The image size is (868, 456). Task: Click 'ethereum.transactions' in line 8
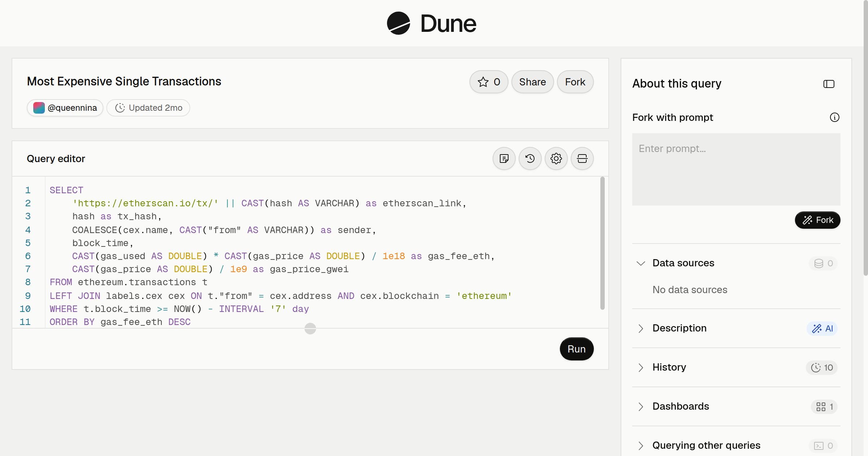pyautogui.click(x=137, y=282)
